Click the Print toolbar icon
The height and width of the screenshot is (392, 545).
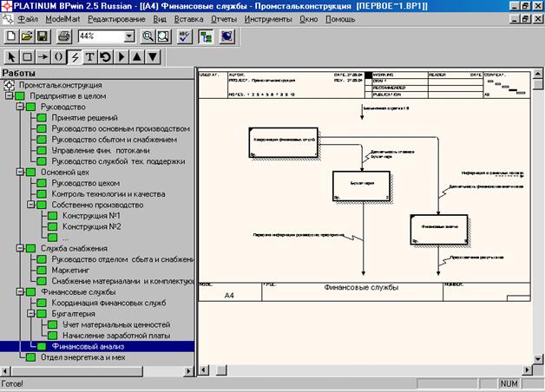[63, 37]
